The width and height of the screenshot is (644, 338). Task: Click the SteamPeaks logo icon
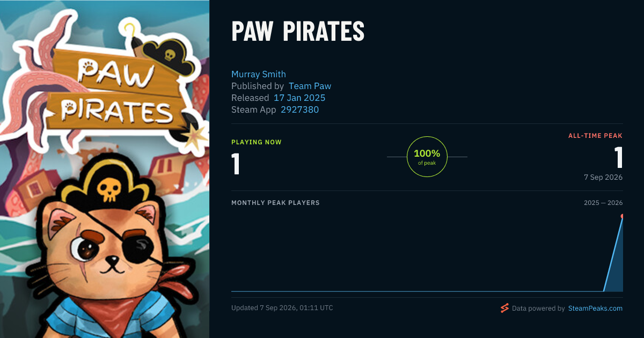504,308
